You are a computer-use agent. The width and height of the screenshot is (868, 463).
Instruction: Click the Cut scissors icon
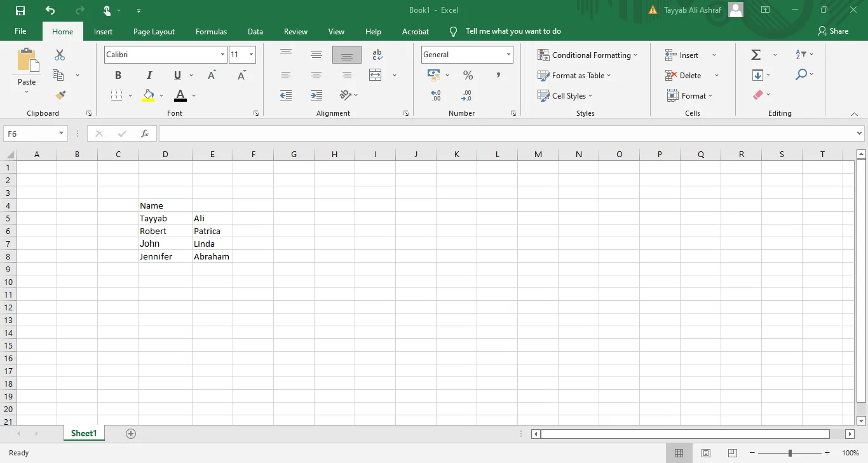click(60, 55)
